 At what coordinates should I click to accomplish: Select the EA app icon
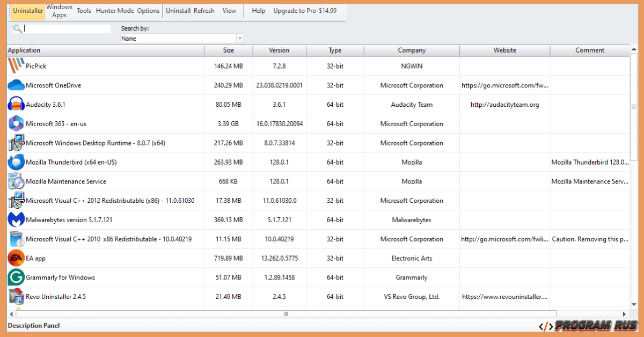(16, 258)
